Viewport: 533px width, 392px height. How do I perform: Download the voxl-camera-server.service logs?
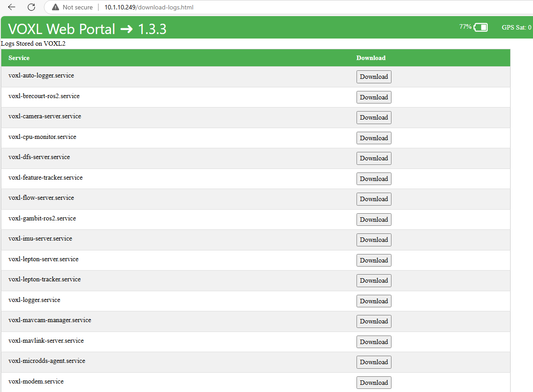[374, 118]
